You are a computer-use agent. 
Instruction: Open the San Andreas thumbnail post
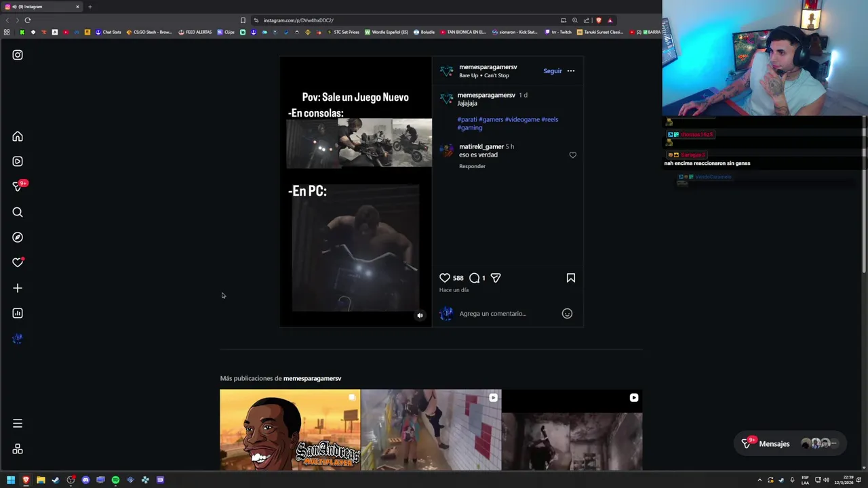(x=290, y=430)
